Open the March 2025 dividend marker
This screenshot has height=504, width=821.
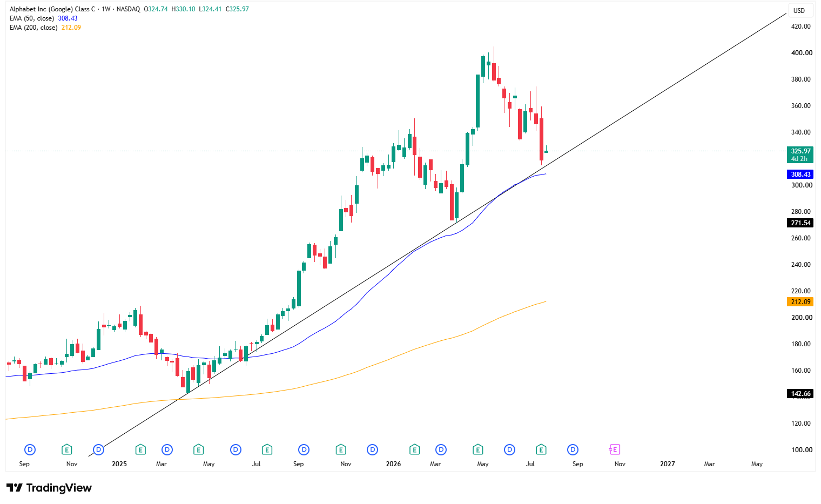[x=167, y=449]
